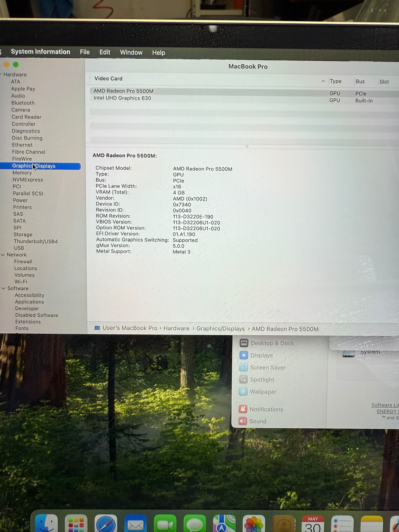Open Calendar showing May 30
The image size is (399, 532).
pyautogui.click(x=313, y=523)
